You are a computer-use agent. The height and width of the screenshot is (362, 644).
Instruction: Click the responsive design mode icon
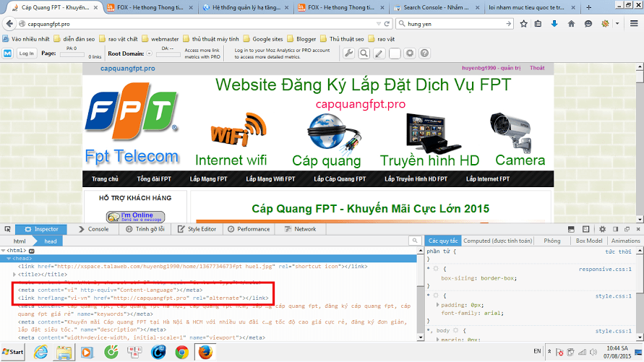coord(585,229)
